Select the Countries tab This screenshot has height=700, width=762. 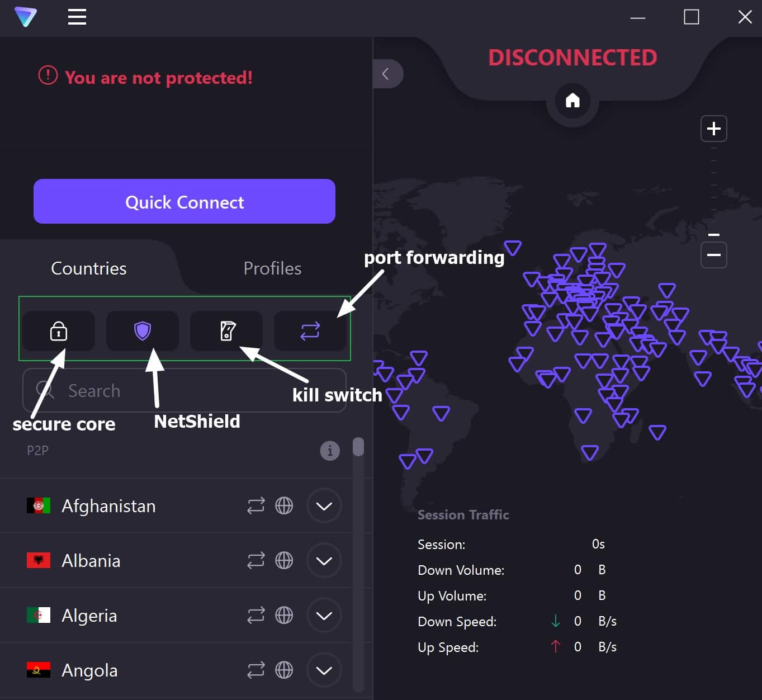(x=89, y=268)
